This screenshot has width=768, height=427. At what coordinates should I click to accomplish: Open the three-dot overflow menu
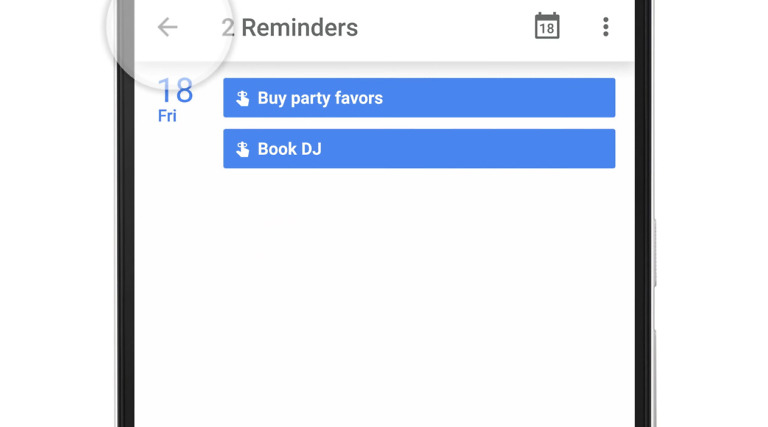605,27
